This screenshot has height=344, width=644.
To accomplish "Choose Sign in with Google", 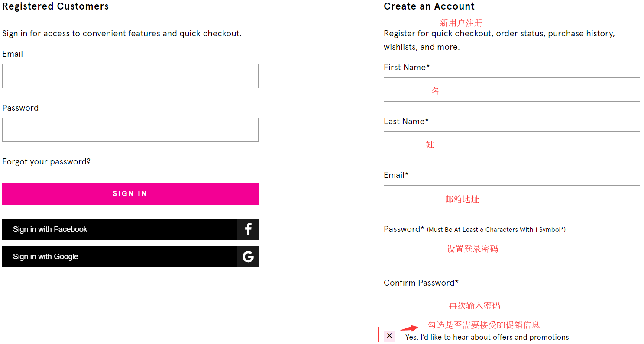I will pos(120,257).
